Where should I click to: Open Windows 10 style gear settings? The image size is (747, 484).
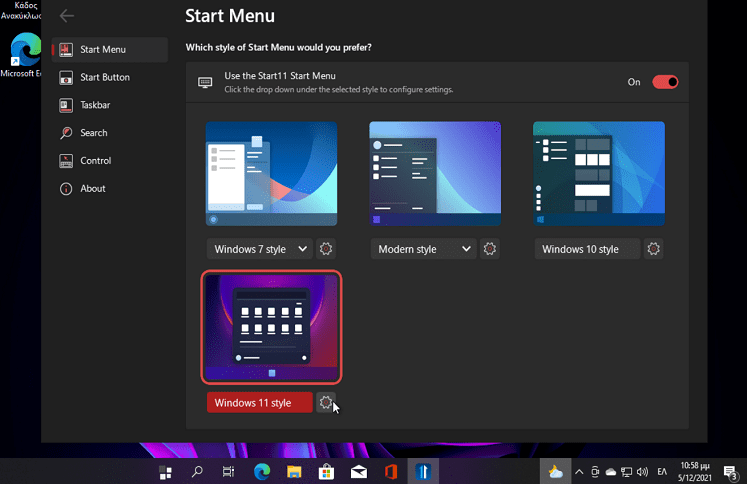pos(654,249)
